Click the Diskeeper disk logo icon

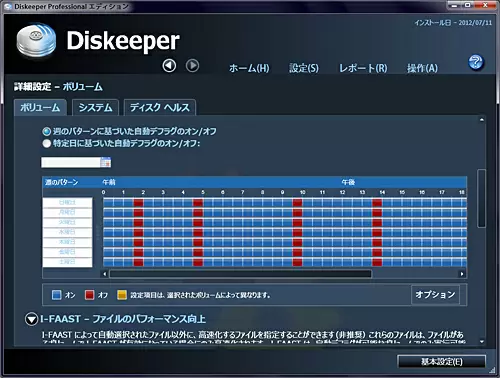36,41
